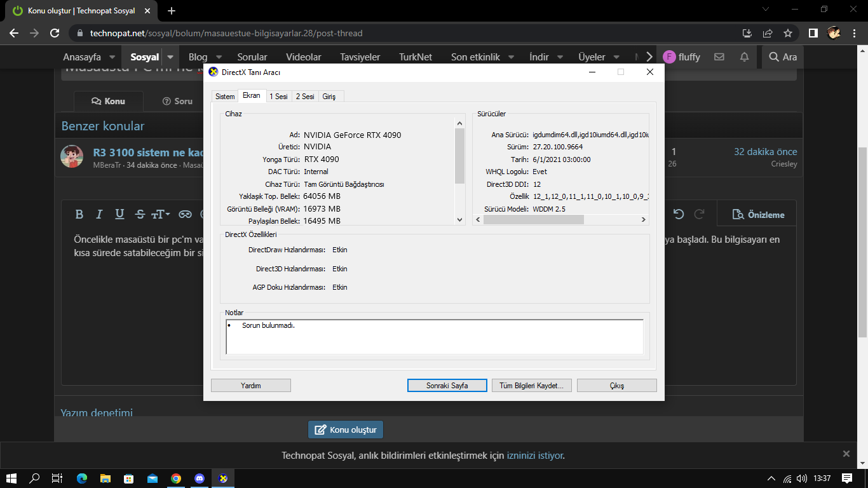The width and height of the screenshot is (868, 488).
Task: Reveal more navigation items with right chevron
Action: pyautogui.click(x=649, y=57)
